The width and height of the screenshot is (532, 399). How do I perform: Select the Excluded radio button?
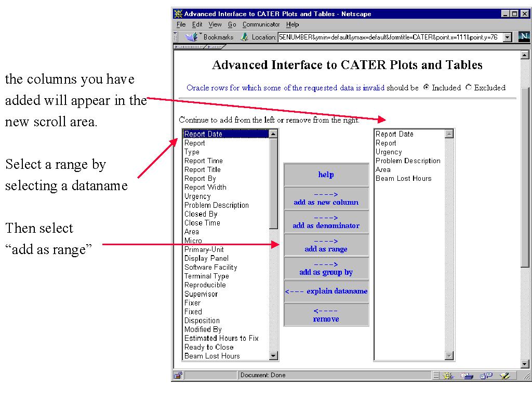pyautogui.click(x=469, y=88)
